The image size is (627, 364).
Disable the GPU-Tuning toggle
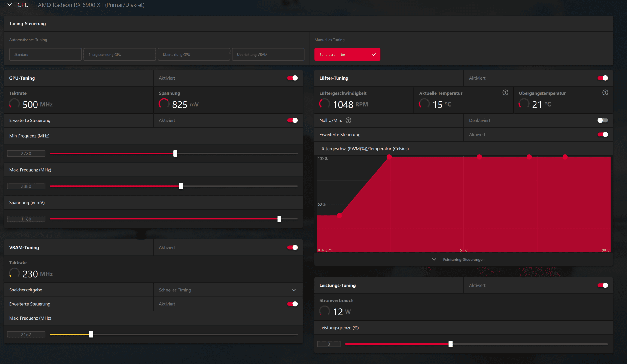point(292,78)
